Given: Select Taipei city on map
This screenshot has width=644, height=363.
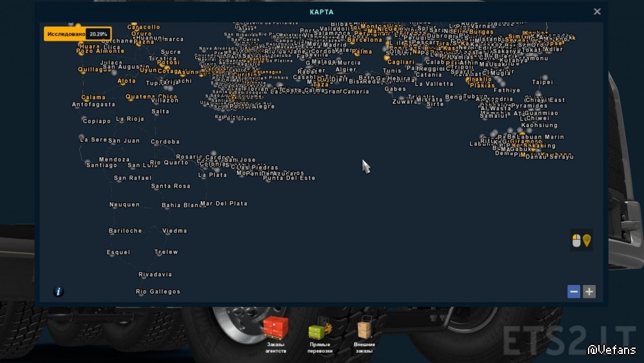Looking at the screenshot, I should pos(542,82).
